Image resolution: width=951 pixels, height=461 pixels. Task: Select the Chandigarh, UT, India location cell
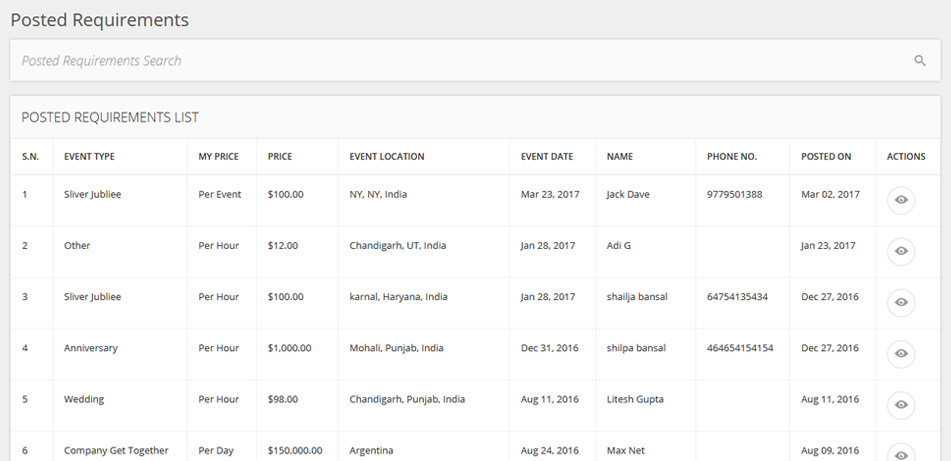point(397,245)
